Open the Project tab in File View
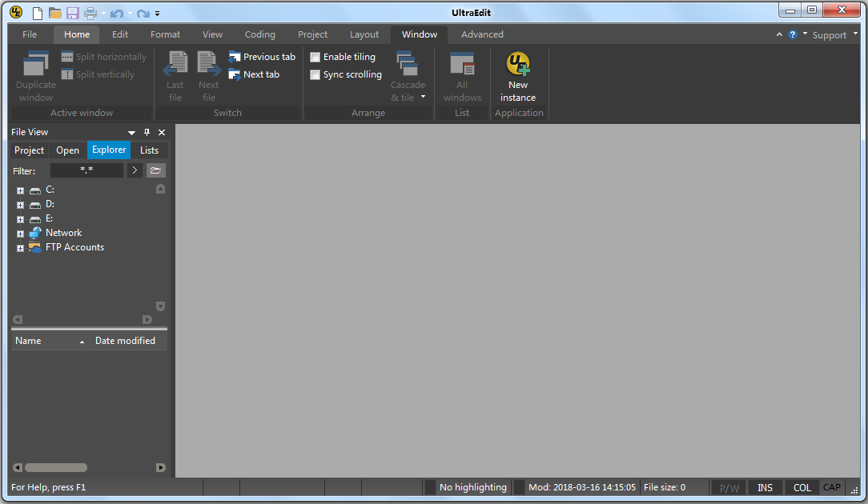Viewport: 868px width, 504px height. (x=29, y=150)
